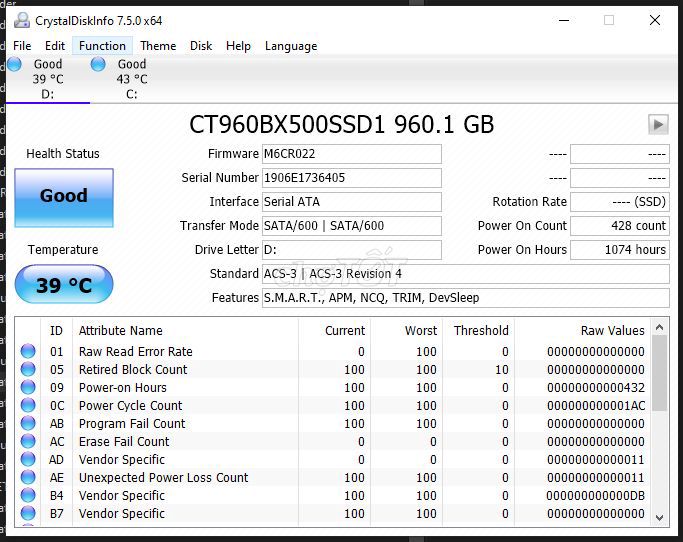Click the Power On Count field
This screenshot has width=683, height=542.
[x=620, y=226]
